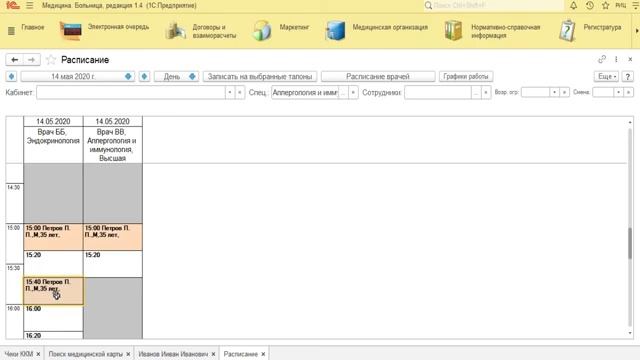Clear the Кабинет field
Screen dimensions: 640x360
[x=240, y=93]
